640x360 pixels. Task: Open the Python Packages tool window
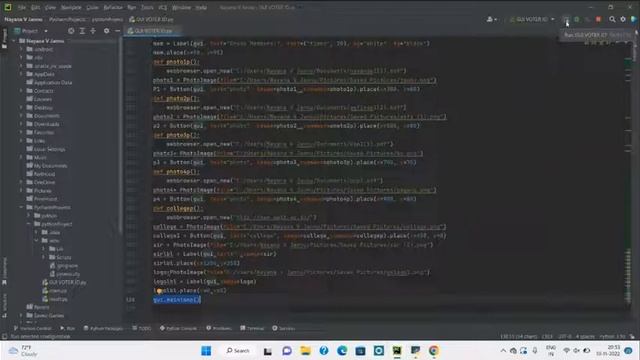[103, 328]
